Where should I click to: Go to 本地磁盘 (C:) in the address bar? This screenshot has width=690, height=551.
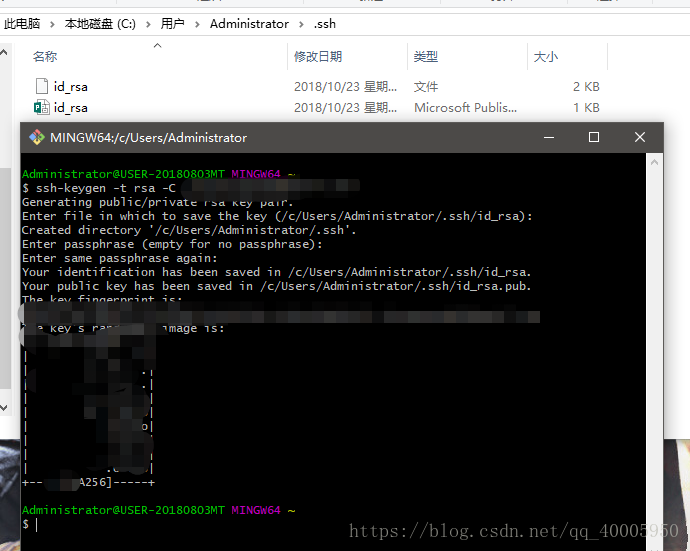(x=100, y=24)
